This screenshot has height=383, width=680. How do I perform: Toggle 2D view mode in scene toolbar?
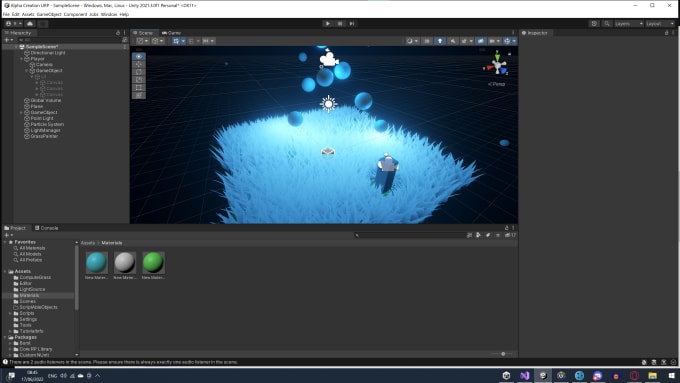427,41
